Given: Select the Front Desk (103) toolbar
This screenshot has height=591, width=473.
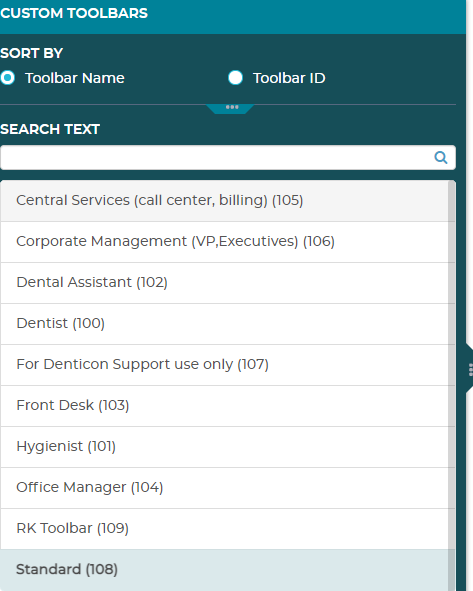Looking at the screenshot, I should pos(224,406).
